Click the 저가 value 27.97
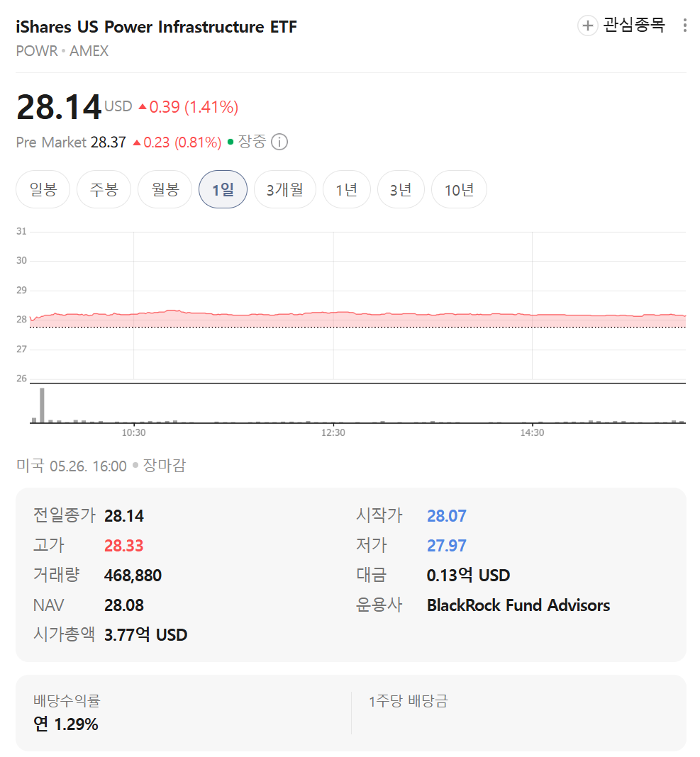Viewport: 700px width, 757px height. (x=446, y=546)
